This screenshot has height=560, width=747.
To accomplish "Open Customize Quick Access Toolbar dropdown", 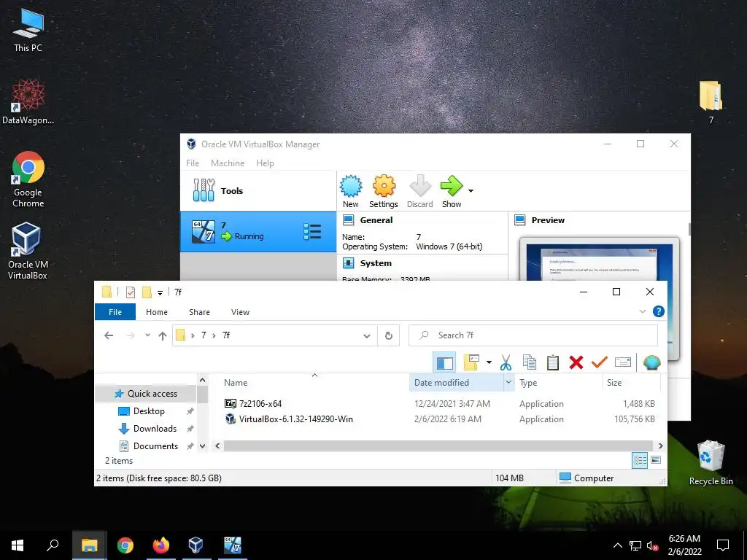I will point(160,292).
